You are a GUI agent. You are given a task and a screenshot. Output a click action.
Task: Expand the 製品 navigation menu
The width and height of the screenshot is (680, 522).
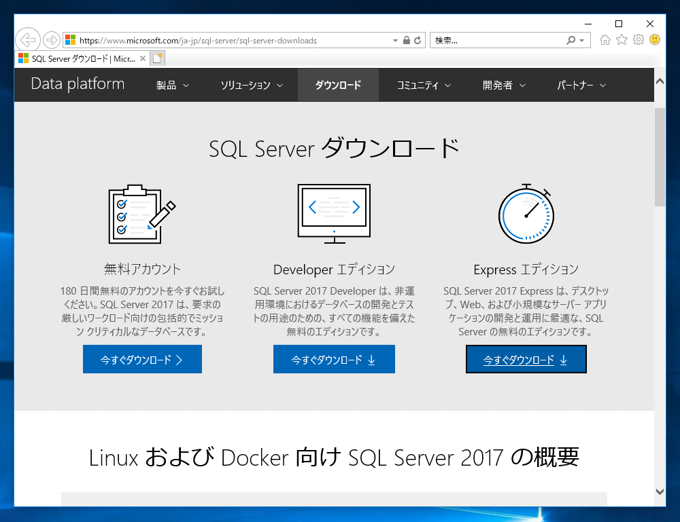(173, 85)
